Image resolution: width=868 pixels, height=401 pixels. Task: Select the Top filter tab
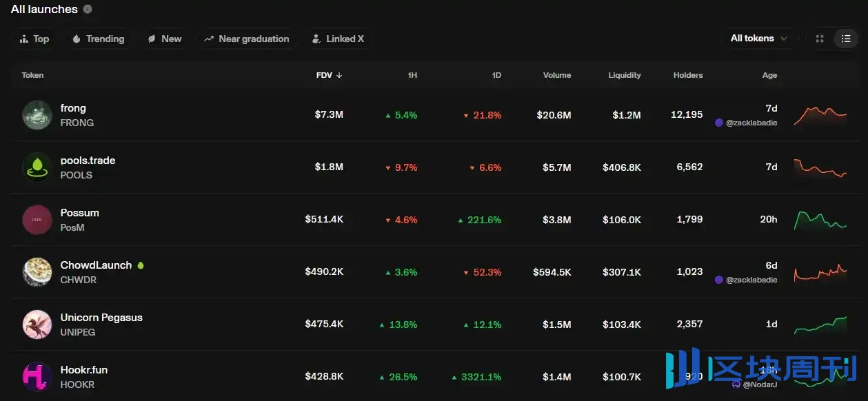(x=34, y=39)
